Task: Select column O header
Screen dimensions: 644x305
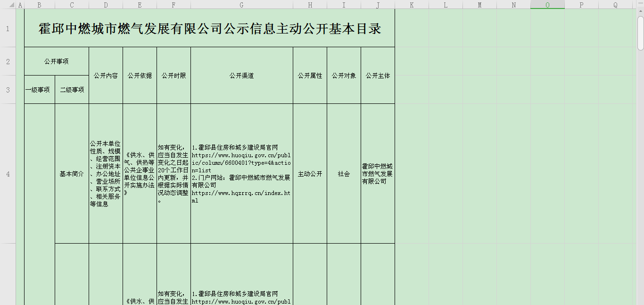Action: click(x=547, y=5)
